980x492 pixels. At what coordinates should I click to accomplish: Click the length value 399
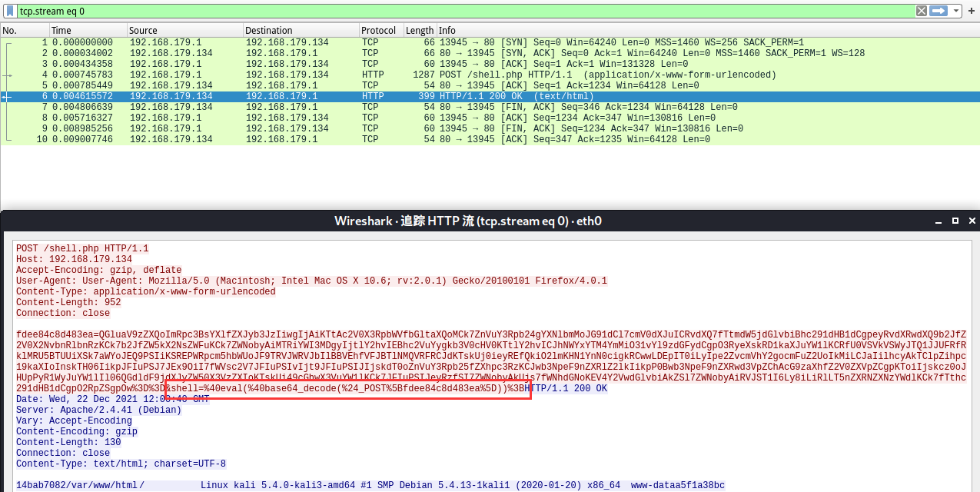click(427, 96)
